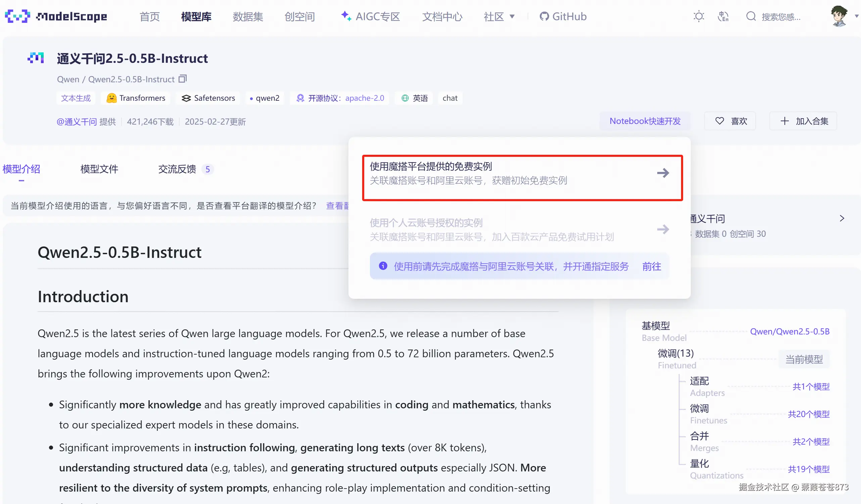Expand the 通义千问 organization chevron

[842, 218]
